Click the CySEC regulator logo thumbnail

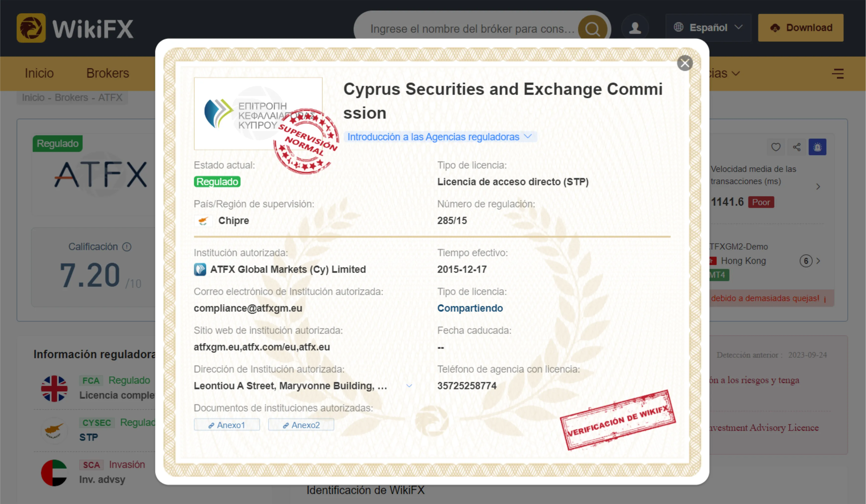pos(258,114)
